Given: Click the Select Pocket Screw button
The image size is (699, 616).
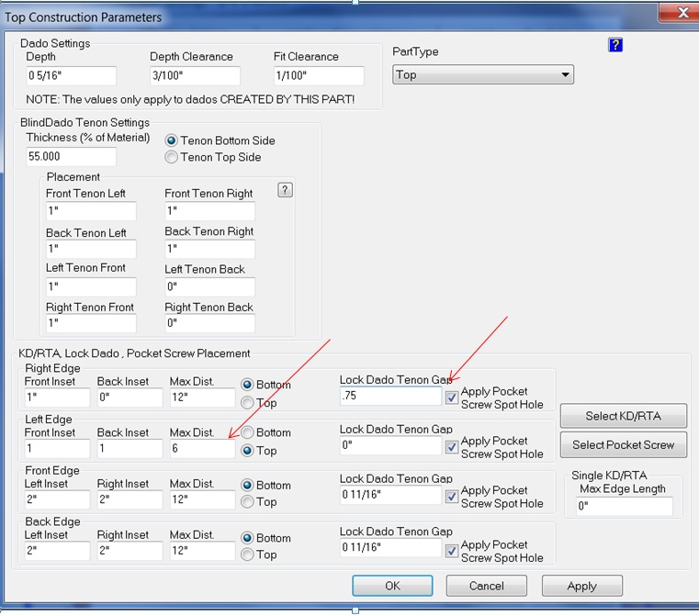Looking at the screenshot, I should (623, 445).
